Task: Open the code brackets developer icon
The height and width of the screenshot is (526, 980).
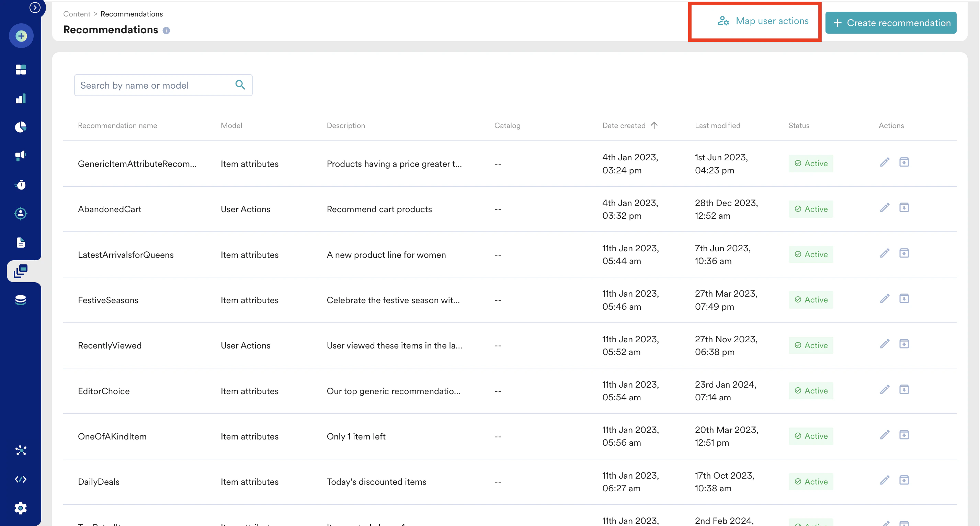Action: (21, 479)
